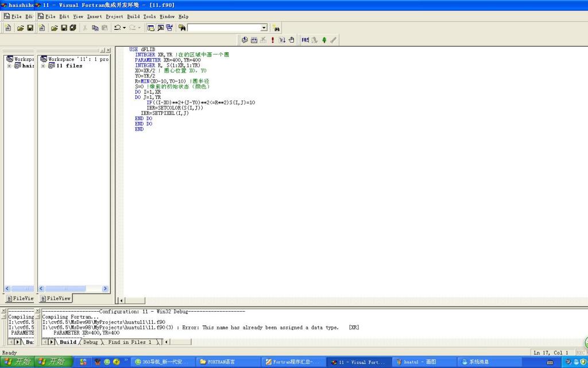
Task: Select the Build output tab
Action: tap(68, 342)
